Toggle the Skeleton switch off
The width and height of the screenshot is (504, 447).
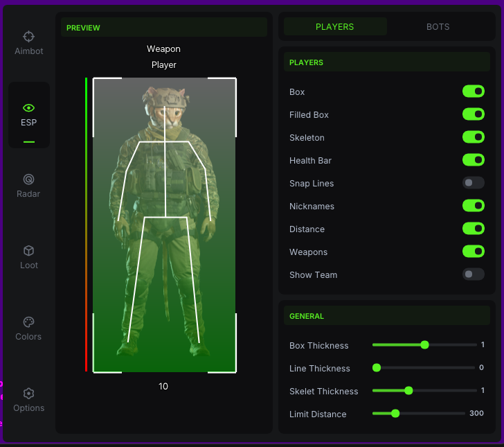(x=474, y=137)
